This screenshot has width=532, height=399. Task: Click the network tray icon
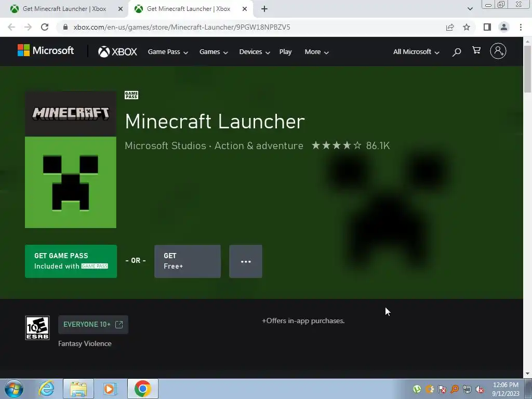467,389
